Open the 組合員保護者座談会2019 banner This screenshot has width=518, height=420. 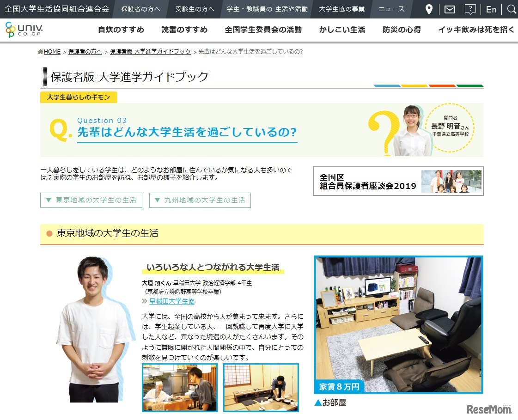pos(398,181)
